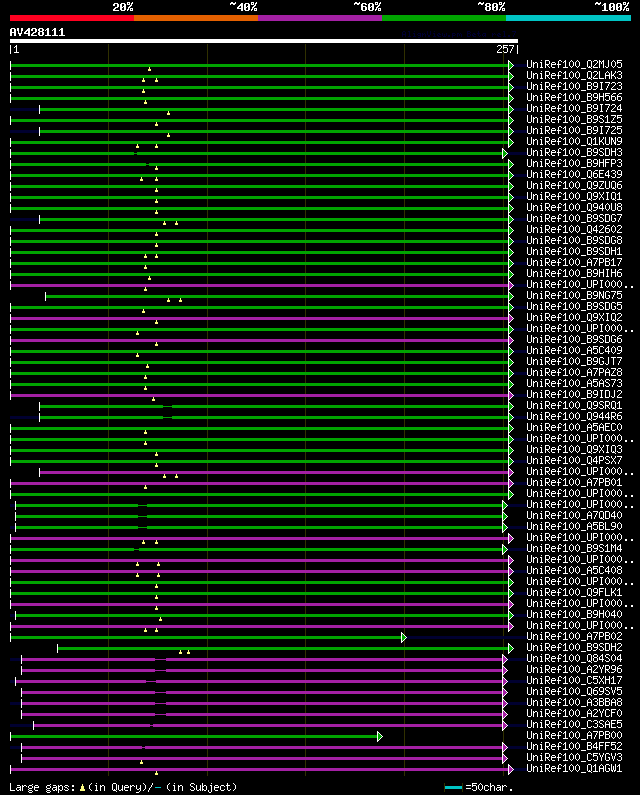Select UniRef100_B9HIH6 label
This screenshot has height=795, width=640.
pos(574,273)
